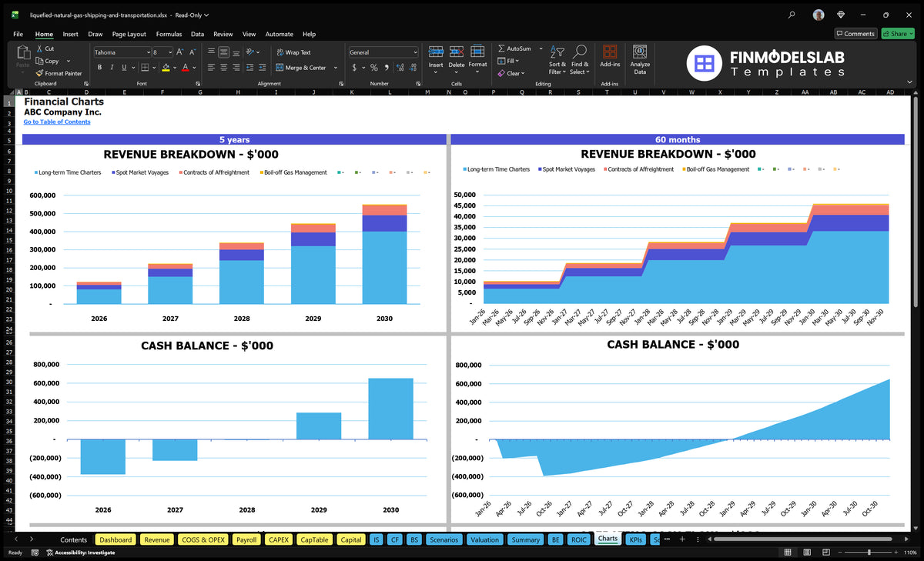This screenshot has height=561, width=924.
Task: Follow Go to Table of Contents link
Action: 57,122
